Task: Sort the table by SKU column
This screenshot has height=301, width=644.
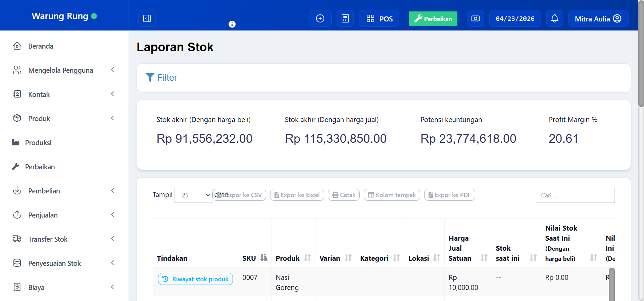Action: pos(264,258)
